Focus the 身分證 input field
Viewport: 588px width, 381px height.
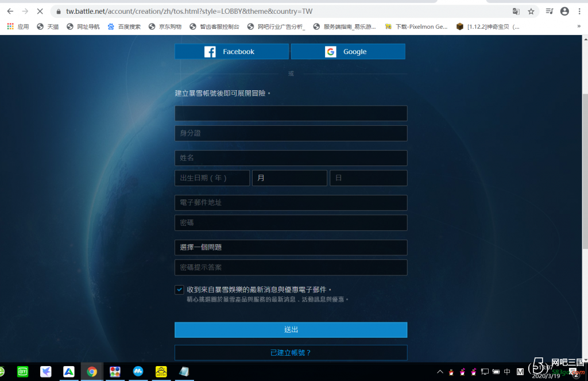click(x=291, y=133)
